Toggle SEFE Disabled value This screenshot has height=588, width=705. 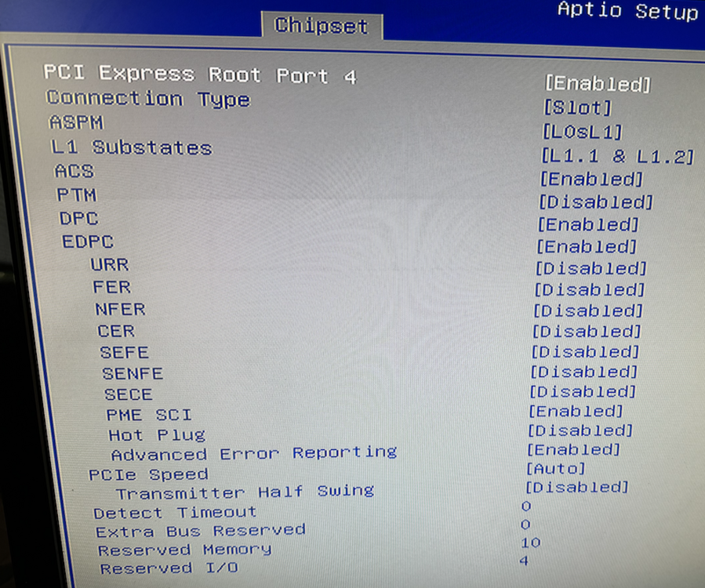click(x=585, y=351)
